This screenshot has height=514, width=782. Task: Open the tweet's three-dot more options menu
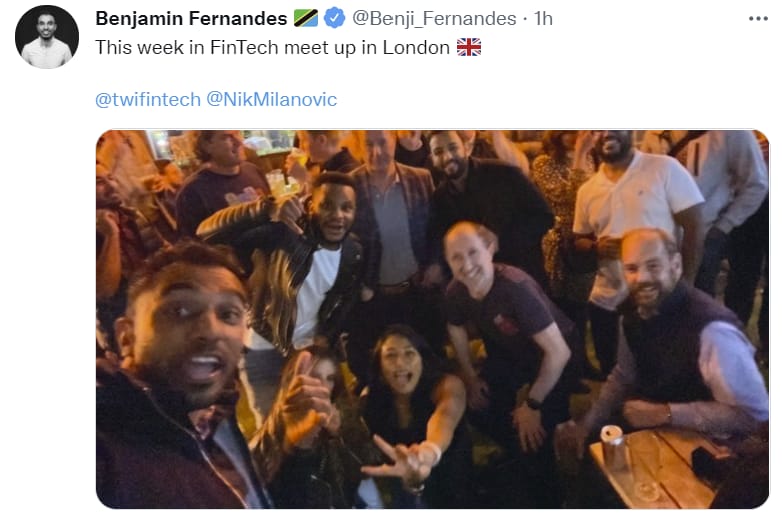[758, 19]
